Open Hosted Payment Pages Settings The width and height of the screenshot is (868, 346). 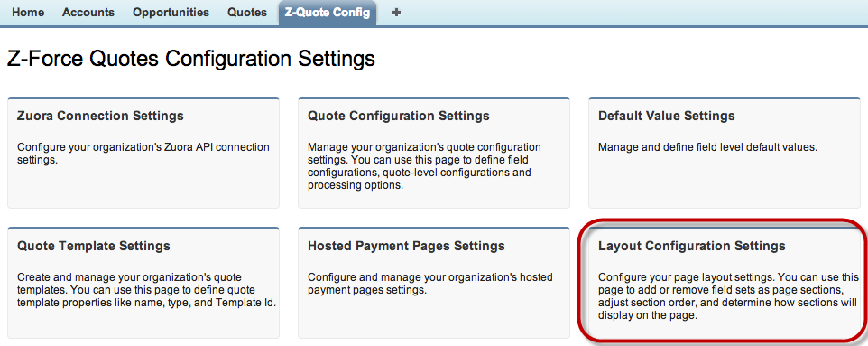(x=406, y=246)
